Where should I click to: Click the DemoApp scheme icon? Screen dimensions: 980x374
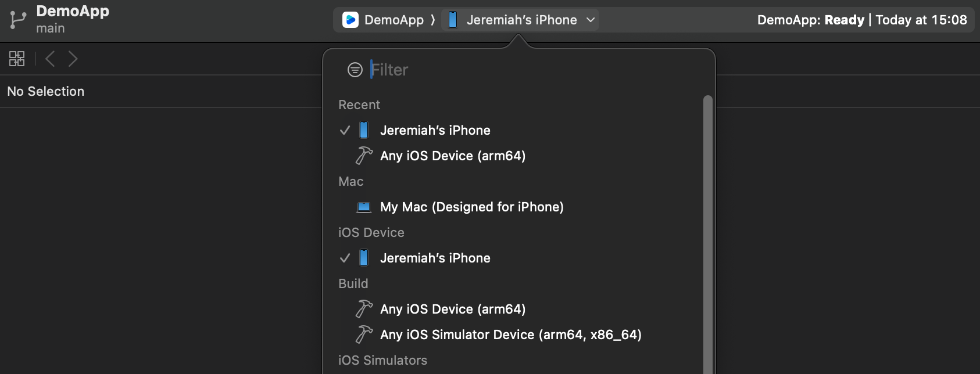coord(350,20)
